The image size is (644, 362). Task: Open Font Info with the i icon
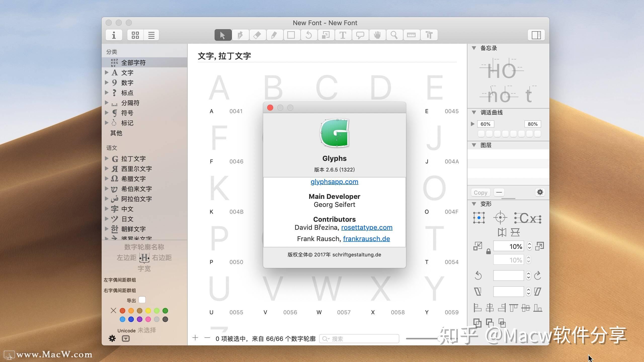[x=114, y=35]
